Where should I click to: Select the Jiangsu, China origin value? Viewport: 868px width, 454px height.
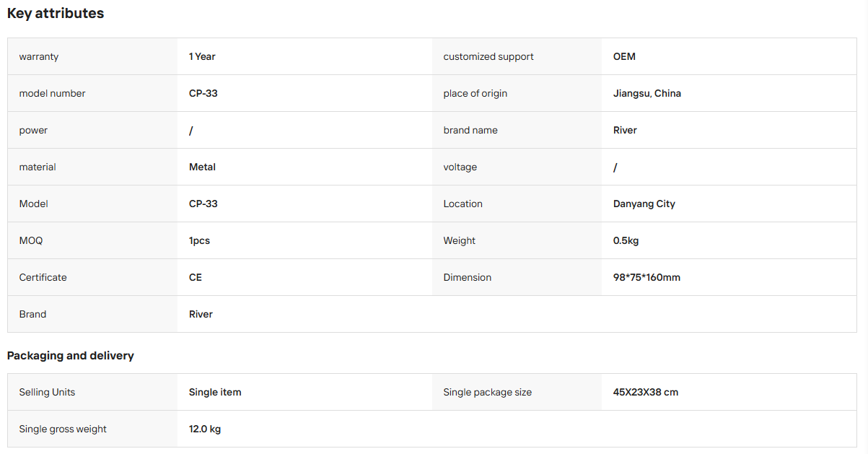(647, 93)
